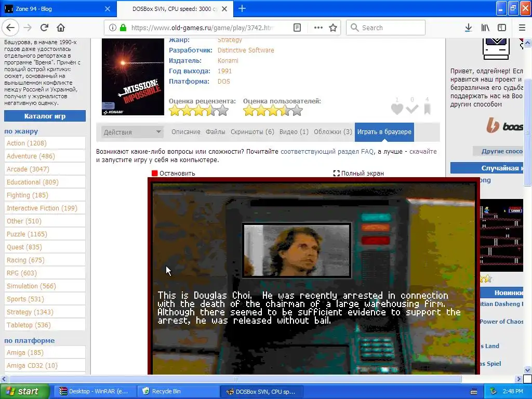Click the heart favorite icon
The image size is (532, 399).
point(397,109)
